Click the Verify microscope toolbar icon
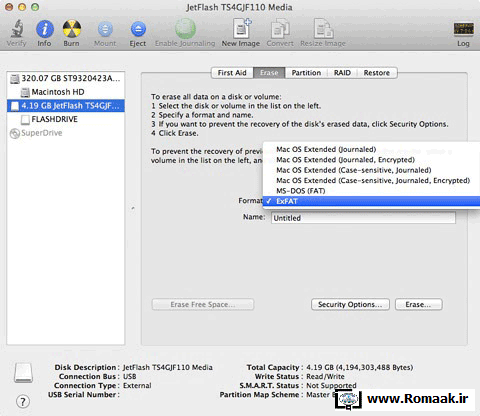Screen dimensions: 480x416 point(16,29)
